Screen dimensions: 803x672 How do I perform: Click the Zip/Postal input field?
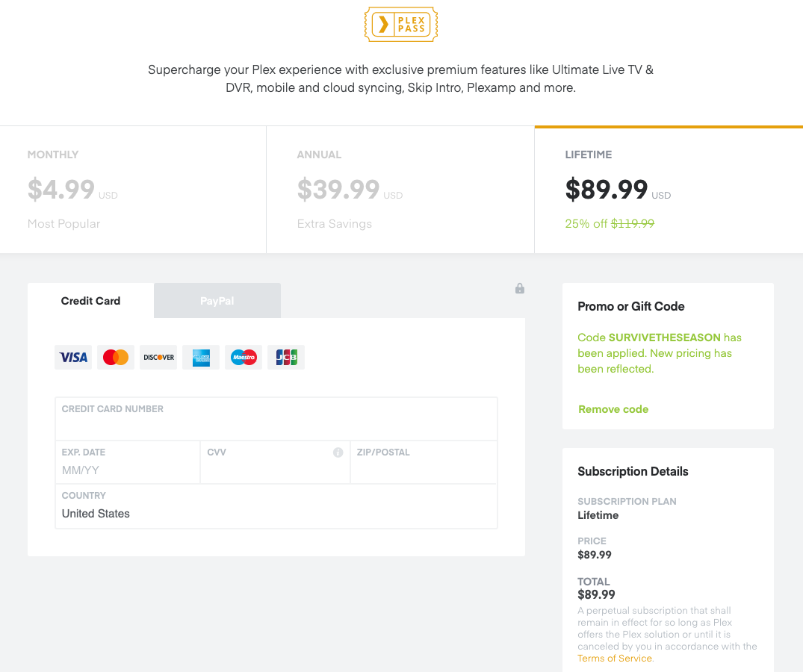coord(423,470)
